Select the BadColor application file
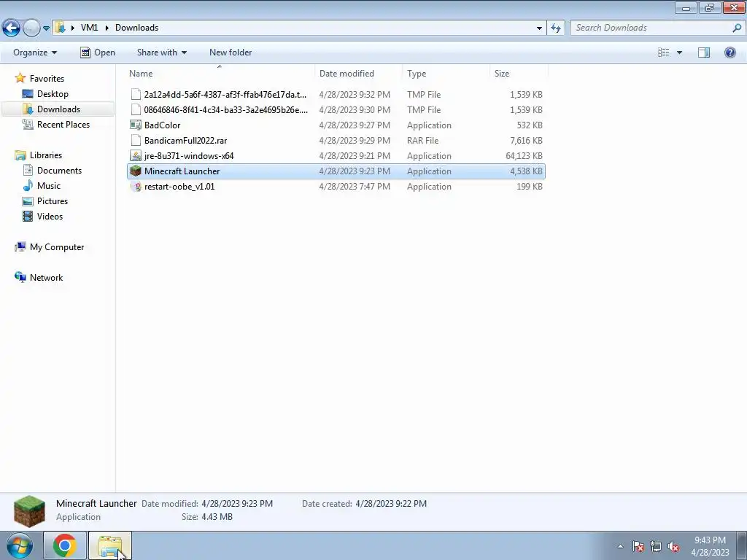Image resolution: width=747 pixels, height=560 pixels. pyautogui.click(x=162, y=125)
